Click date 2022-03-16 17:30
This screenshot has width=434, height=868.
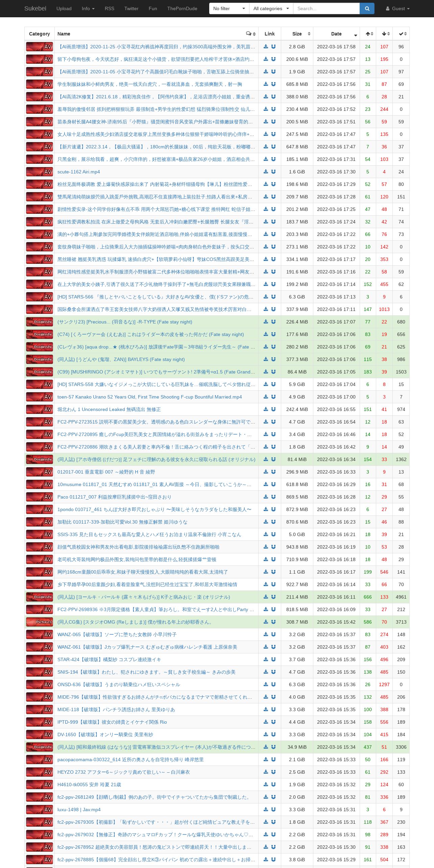tap(336, 172)
